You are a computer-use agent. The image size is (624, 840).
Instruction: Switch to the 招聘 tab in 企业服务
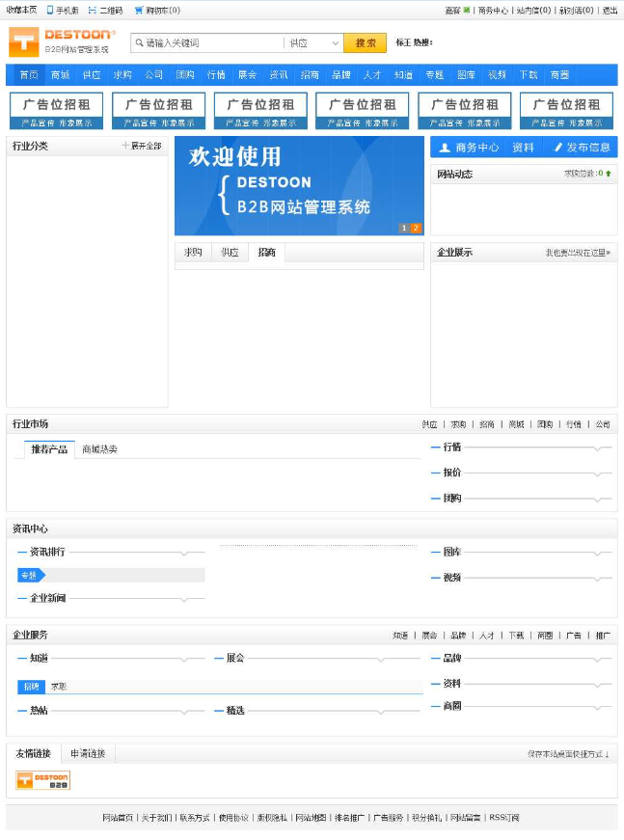tap(32, 687)
